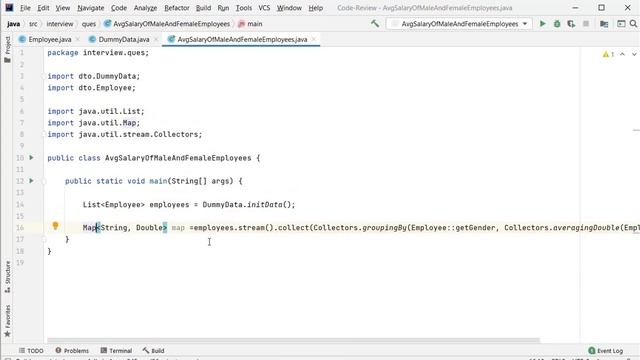Open the Edit menu
Image resolution: width=640 pixels, height=360 pixels.
click(x=43, y=8)
